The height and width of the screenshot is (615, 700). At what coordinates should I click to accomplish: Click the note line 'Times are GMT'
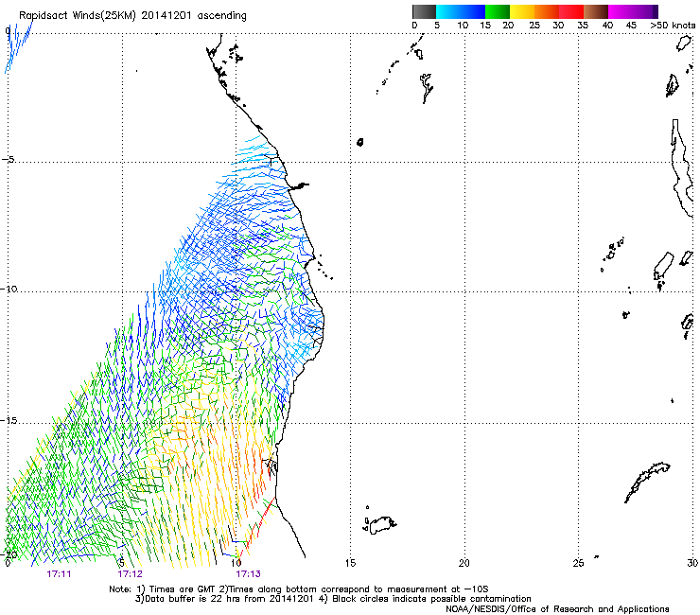coord(182,589)
